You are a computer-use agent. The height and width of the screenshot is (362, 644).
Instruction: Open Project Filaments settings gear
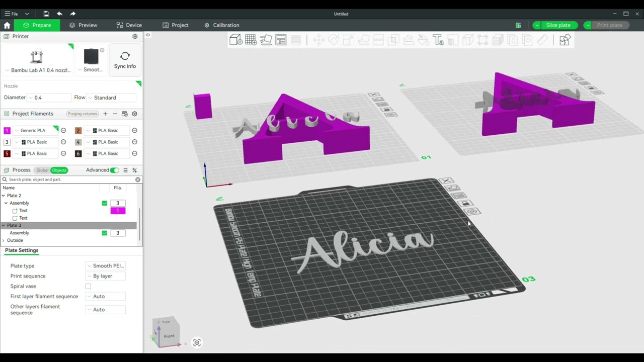click(134, 114)
